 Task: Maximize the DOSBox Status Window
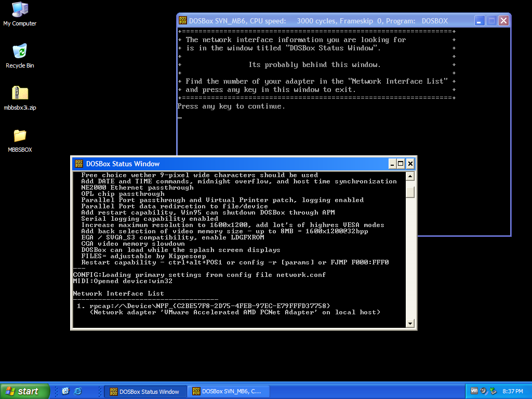click(x=401, y=164)
